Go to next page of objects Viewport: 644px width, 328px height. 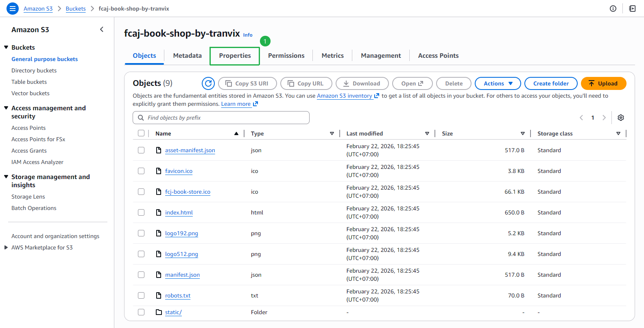[x=604, y=118]
